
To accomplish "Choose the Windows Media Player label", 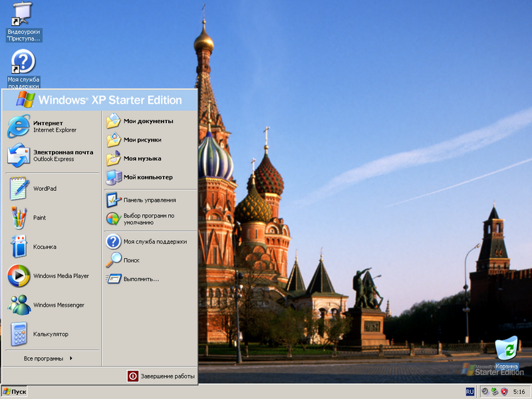I will click(61, 276).
